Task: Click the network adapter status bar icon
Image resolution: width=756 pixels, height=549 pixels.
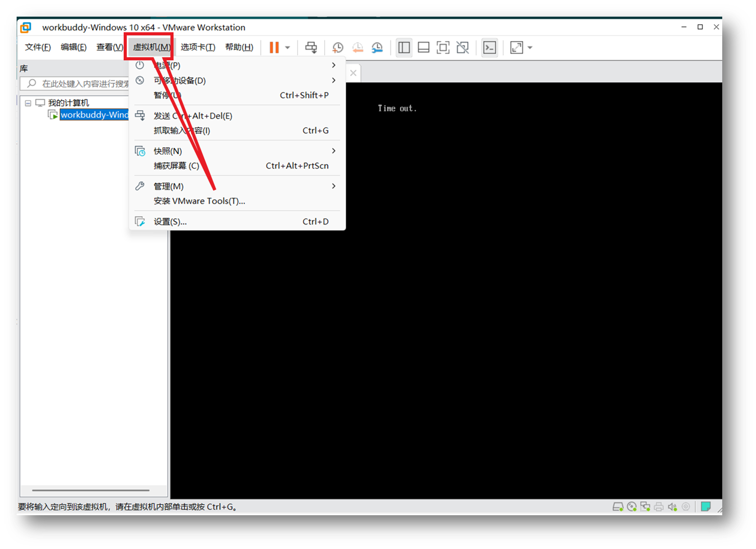Action: point(645,506)
